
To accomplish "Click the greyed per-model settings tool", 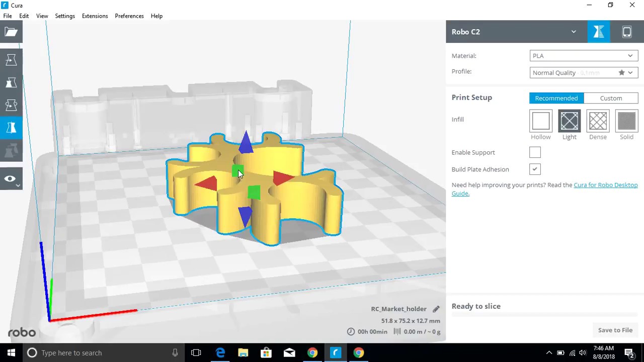I will pos(11,150).
